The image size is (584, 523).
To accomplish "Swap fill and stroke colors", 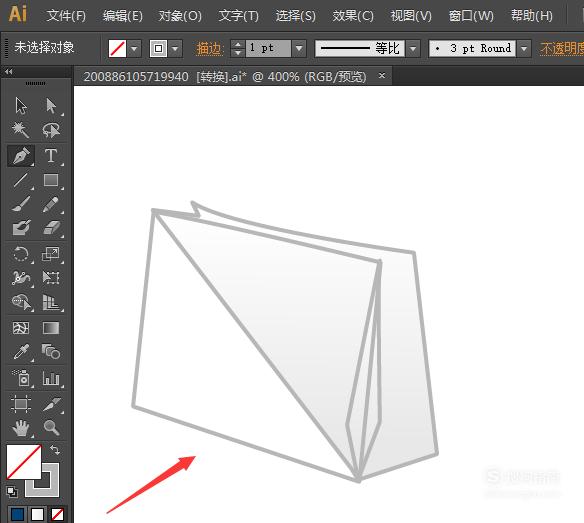I will (x=55, y=450).
